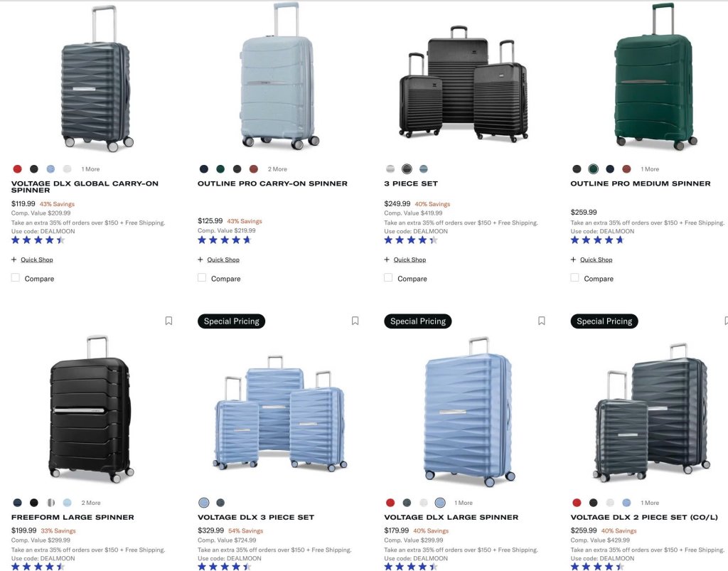Enable Compare for Outline Pro Medium Spinner
Screen dimensions: 728x571
[574, 277]
